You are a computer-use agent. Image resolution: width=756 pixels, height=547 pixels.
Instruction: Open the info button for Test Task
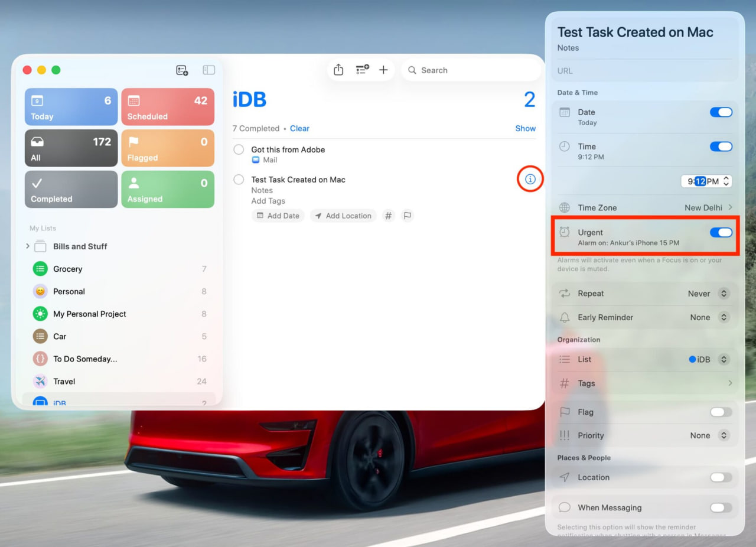tap(530, 179)
